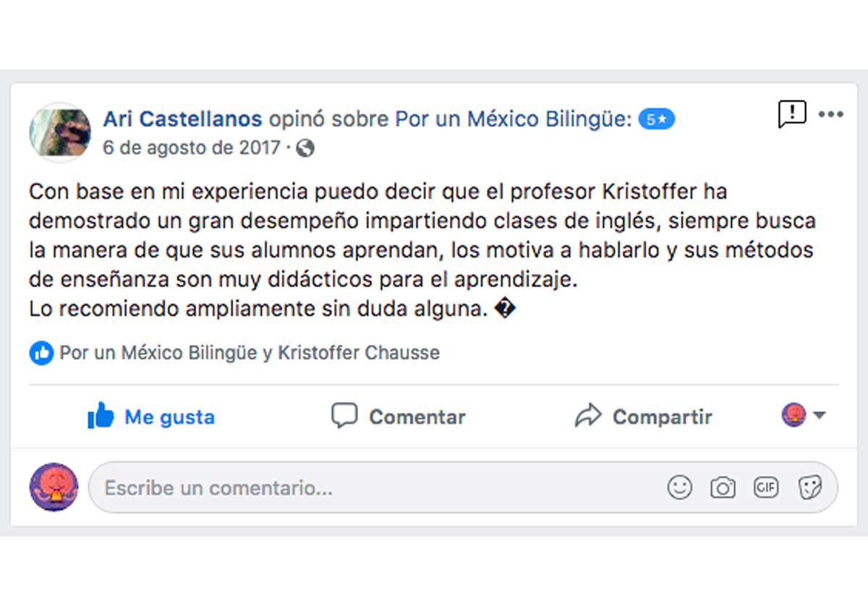Toggle Me gusta on the review
868x606 pixels.
(151, 417)
